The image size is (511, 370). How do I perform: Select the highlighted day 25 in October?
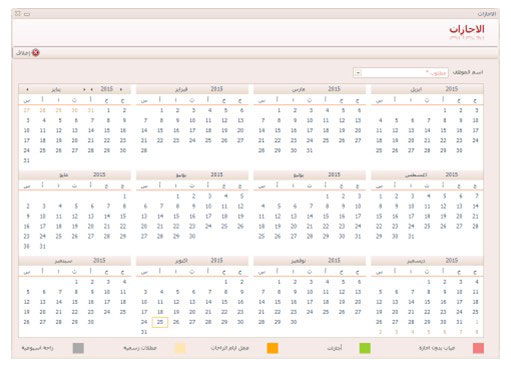tap(160, 322)
